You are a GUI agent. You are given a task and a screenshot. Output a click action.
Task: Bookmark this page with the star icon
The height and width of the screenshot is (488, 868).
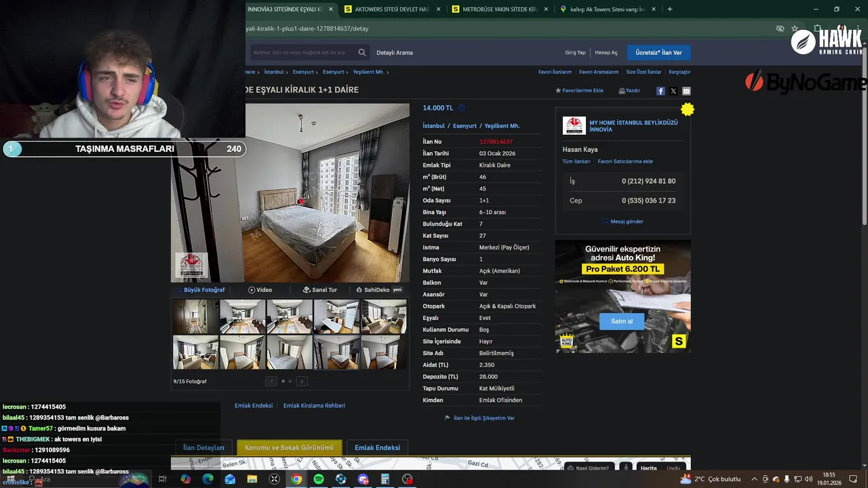(x=795, y=28)
